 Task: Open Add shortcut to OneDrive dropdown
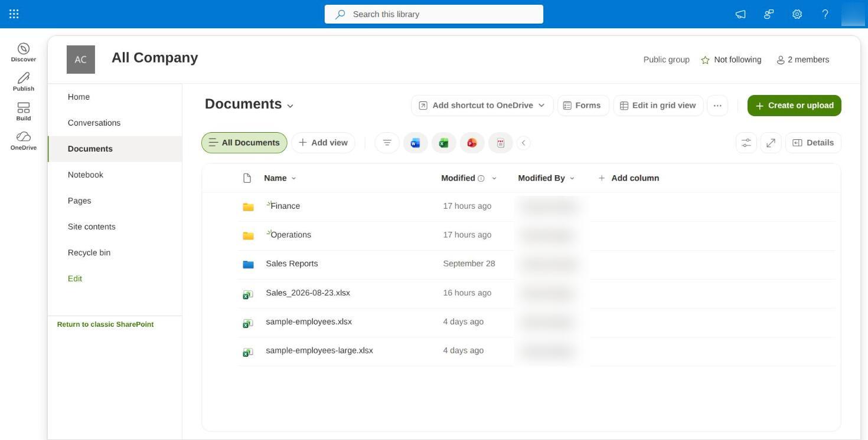pos(482,106)
